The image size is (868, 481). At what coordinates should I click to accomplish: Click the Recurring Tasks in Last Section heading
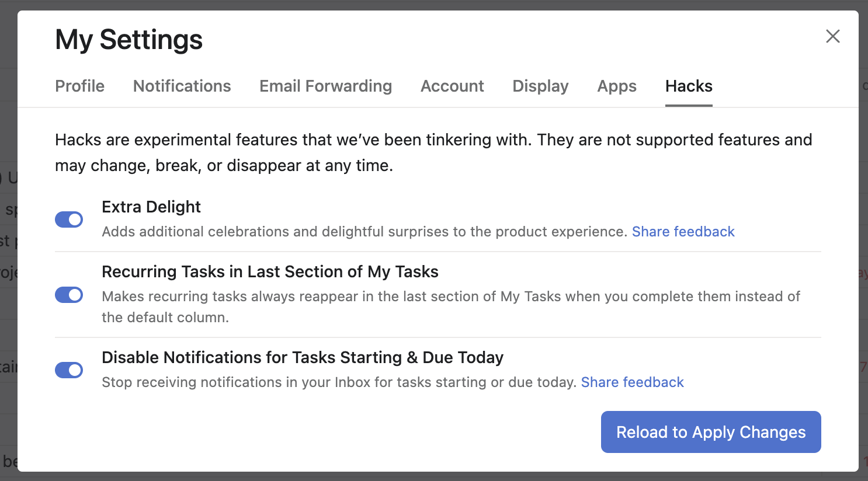point(270,271)
